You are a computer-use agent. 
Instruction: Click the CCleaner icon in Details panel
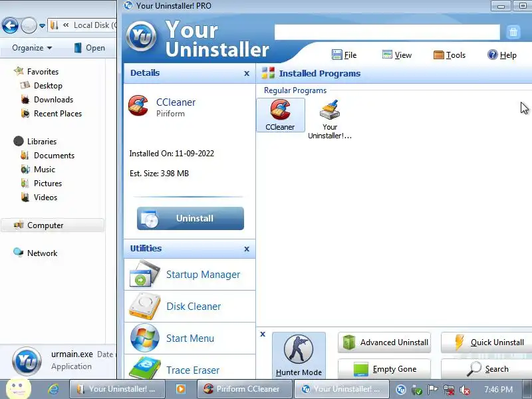138,106
